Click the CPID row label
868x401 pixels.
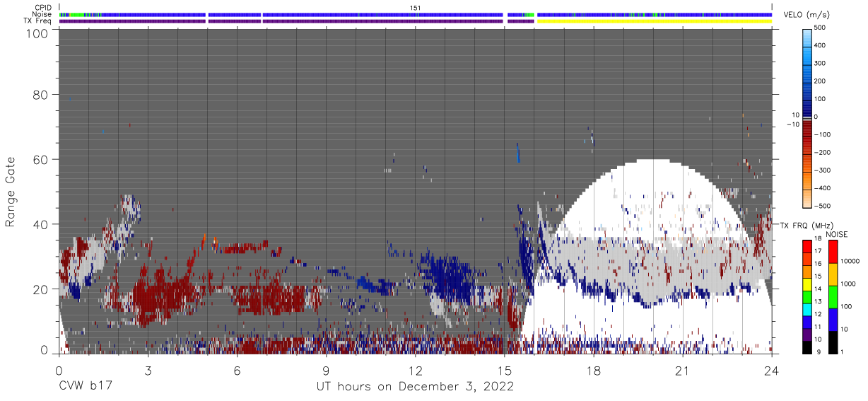click(x=43, y=8)
